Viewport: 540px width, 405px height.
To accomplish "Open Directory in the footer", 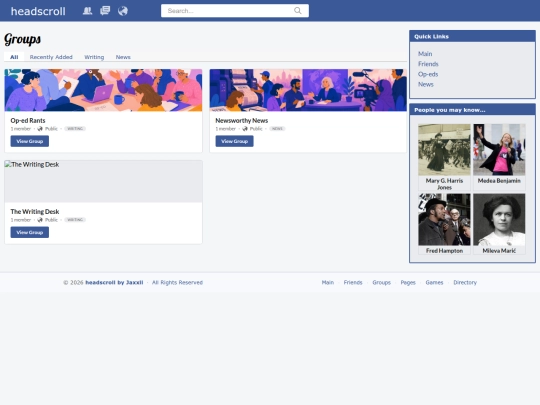I will [x=465, y=282].
